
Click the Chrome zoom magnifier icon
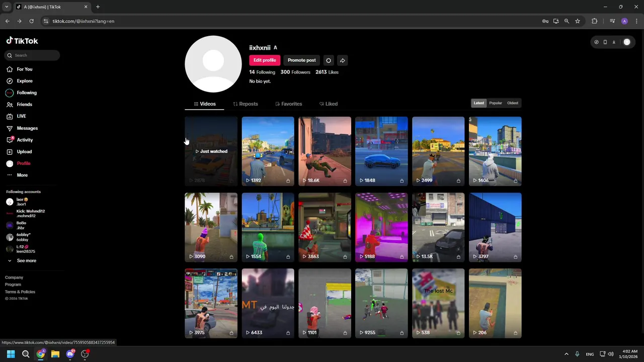coord(567,21)
